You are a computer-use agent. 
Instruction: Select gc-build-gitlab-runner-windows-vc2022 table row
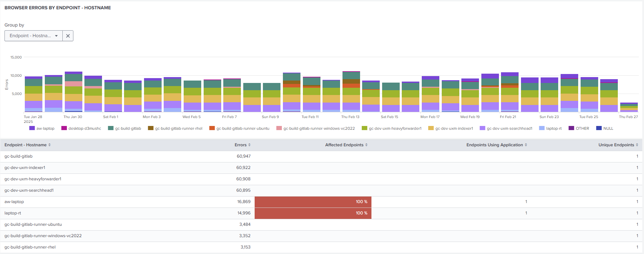[x=43, y=236]
